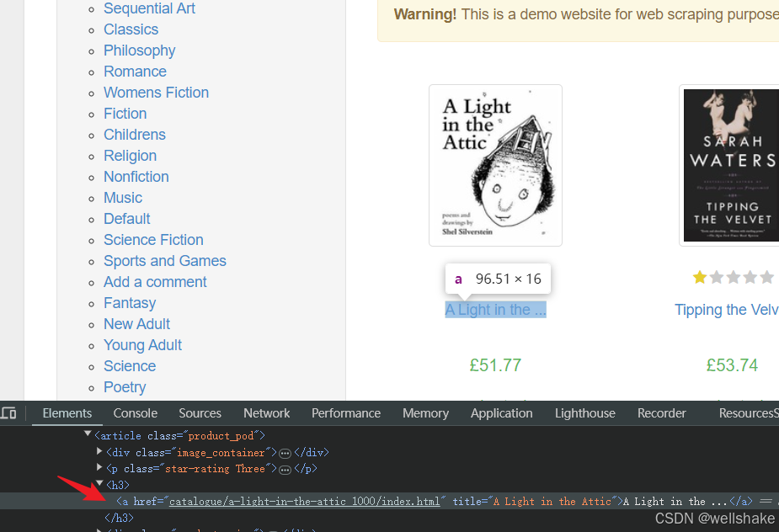Screen dimensions: 779x532
Task: Switch to the Network tab
Action: (x=266, y=413)
